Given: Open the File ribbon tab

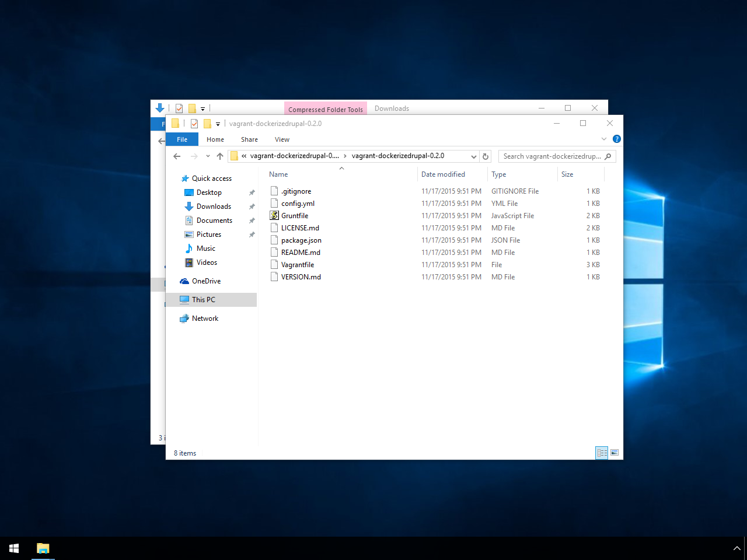Looking at the screenshot, I should pyautogui.click(x=182, y=139).
